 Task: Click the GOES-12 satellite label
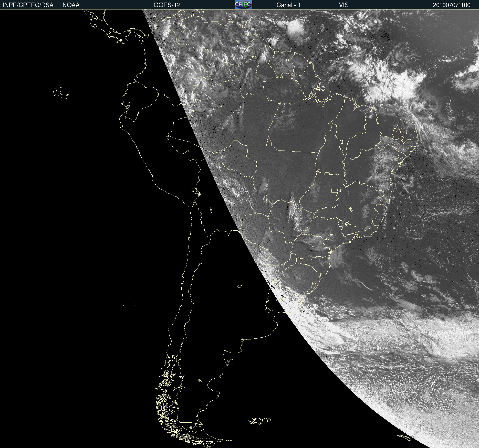(x=167, y=5)
